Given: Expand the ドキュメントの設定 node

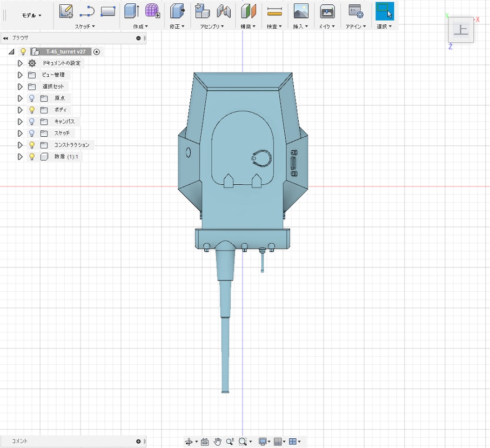Looking at the screenshot, I should tap(20, 63).
